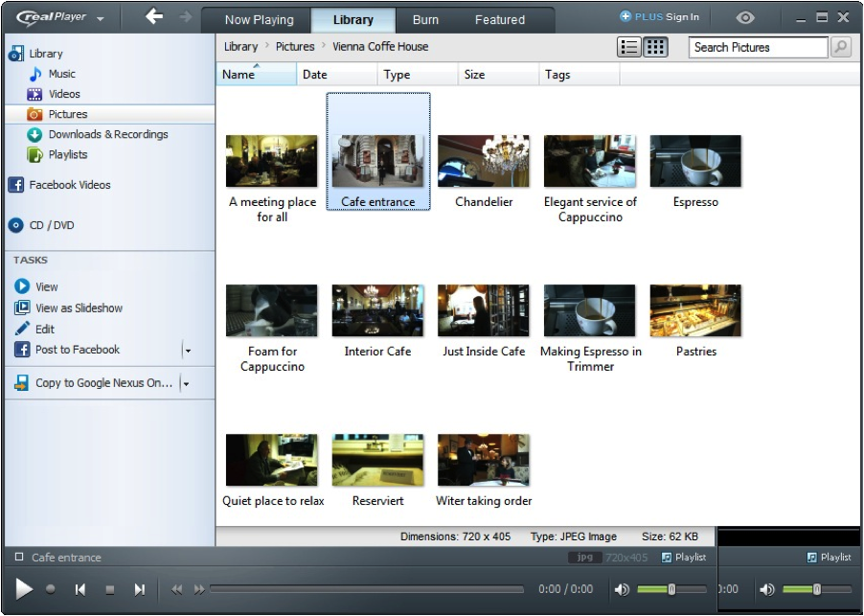Image resolution: width=864 pixels, height=616 pixels.
Task: Switch to list view
Action: click(x=628, y=47)
